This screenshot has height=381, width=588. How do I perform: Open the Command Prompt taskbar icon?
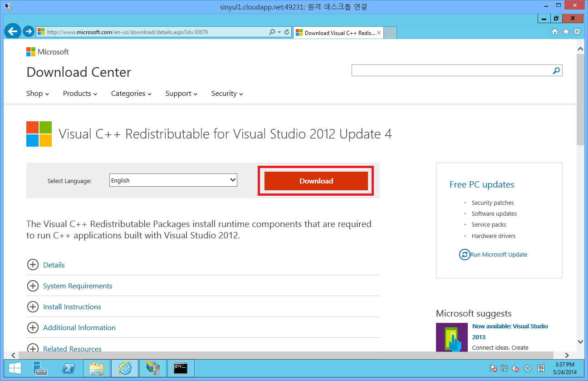pos(181,368)
